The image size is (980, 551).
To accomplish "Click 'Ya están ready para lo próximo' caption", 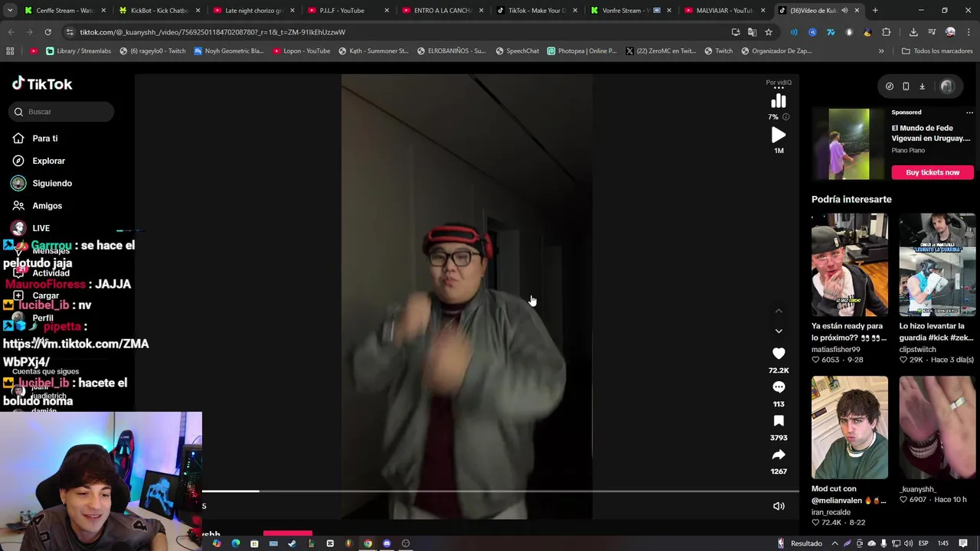I will (849, 331).
